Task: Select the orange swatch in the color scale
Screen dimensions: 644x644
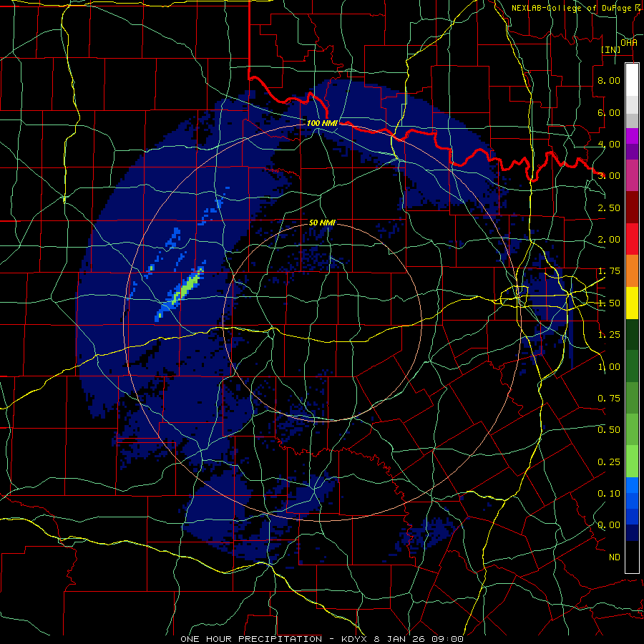Action: pyautogui.click(x=632, y=271)
